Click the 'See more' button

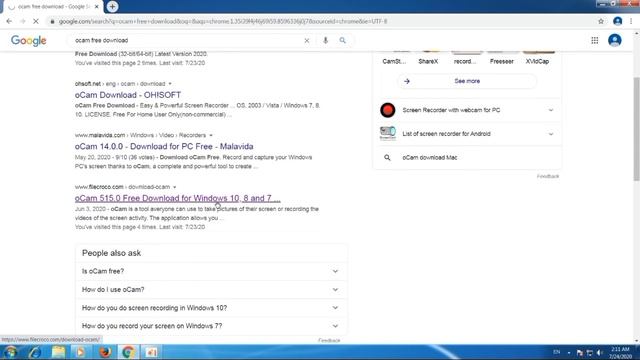[x=467, y=81]
